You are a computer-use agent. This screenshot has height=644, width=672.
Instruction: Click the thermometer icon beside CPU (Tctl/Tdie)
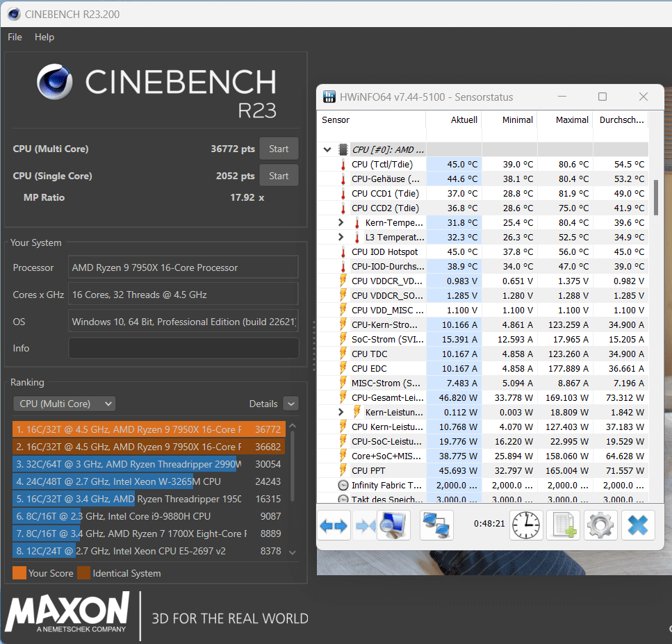click(343, 165)
